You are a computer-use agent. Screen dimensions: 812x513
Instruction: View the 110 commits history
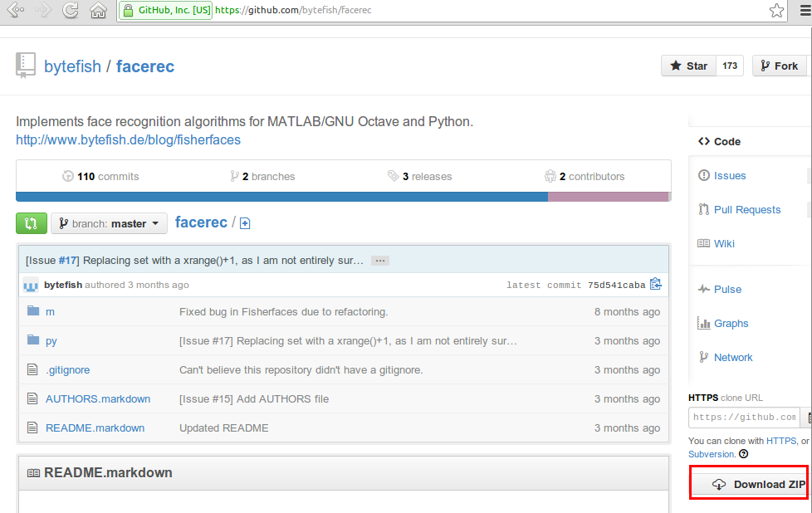[100, 177]
